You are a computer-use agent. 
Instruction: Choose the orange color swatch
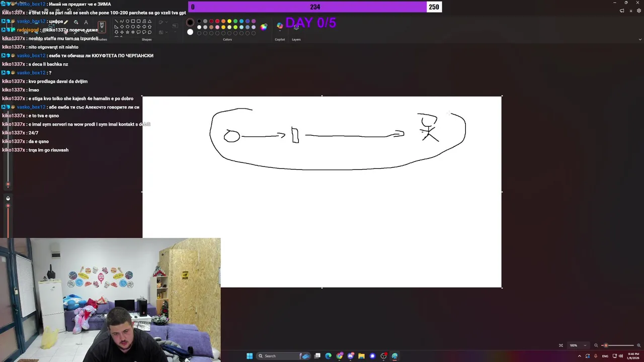click(x=223, y=21)
